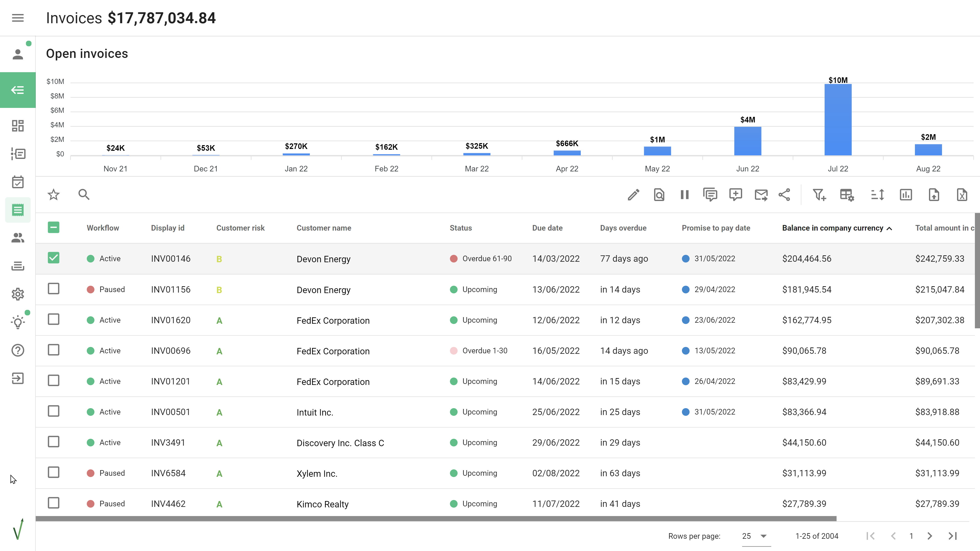Open settings gear in sidebar
Viewport: 980px width, 551px height.
(x=18, y=294)
